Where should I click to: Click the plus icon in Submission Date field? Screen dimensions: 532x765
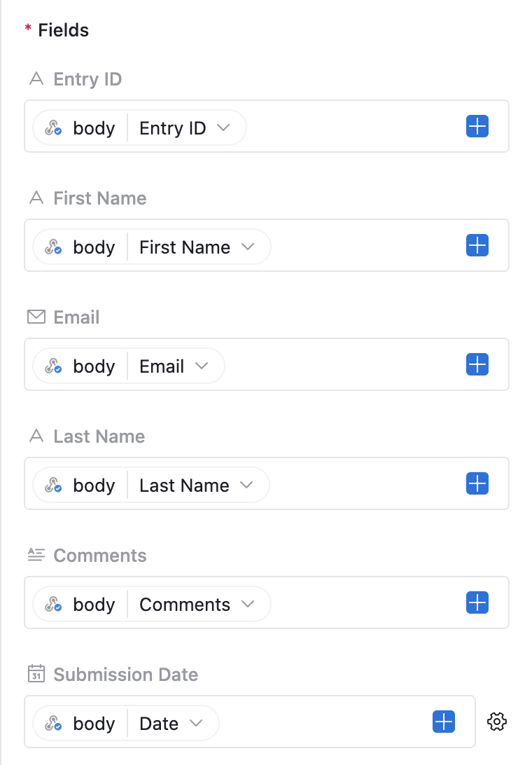(444, 722)
